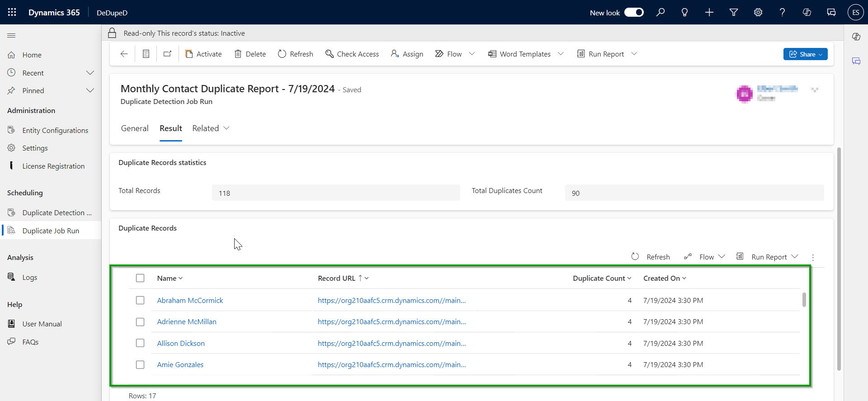The width and height of the screenshot is (868, 401).
Task: Refresh the record from the command bar
Action: click(295, 54)
